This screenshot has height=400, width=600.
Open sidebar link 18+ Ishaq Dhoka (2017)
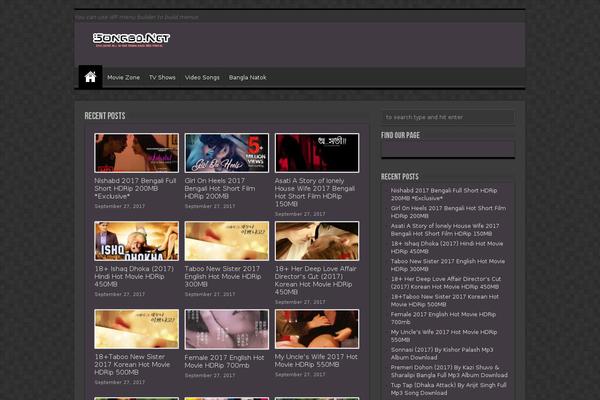[447, 247]
